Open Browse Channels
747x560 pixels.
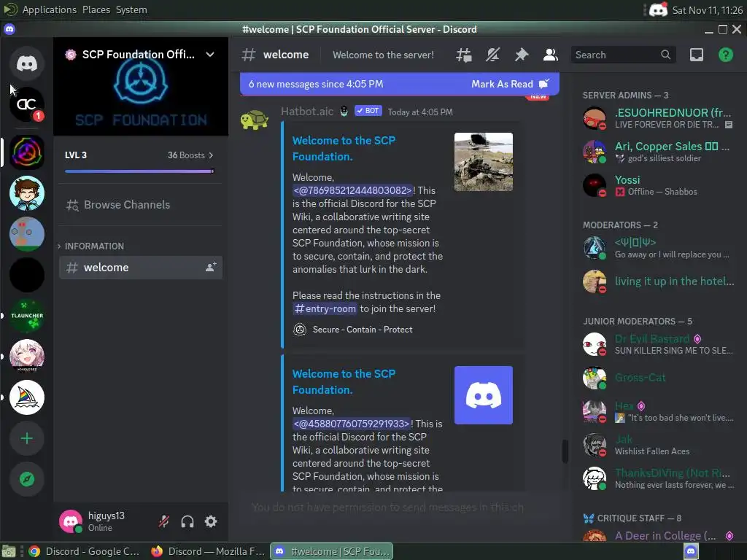pyautogui.click(x=141, y=205)
